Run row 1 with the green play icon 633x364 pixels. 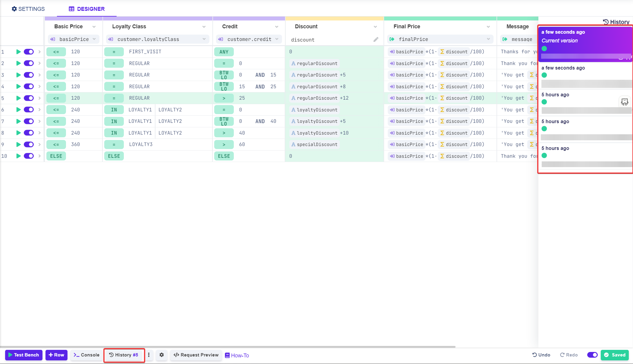[x=18, y=52]
